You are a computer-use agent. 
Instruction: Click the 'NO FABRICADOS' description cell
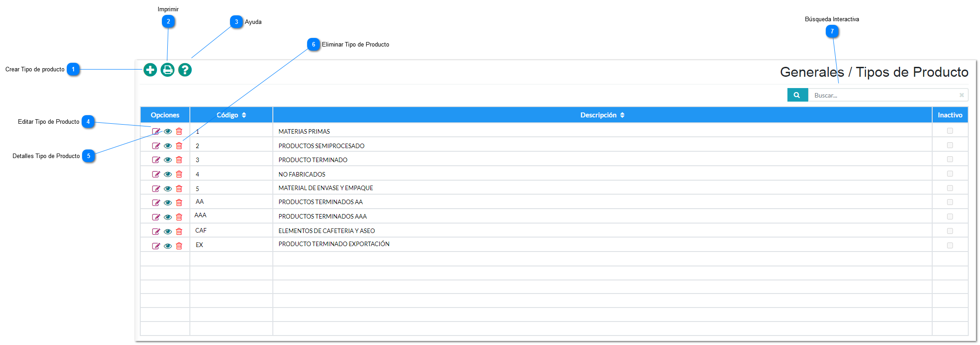click(602, 174)
